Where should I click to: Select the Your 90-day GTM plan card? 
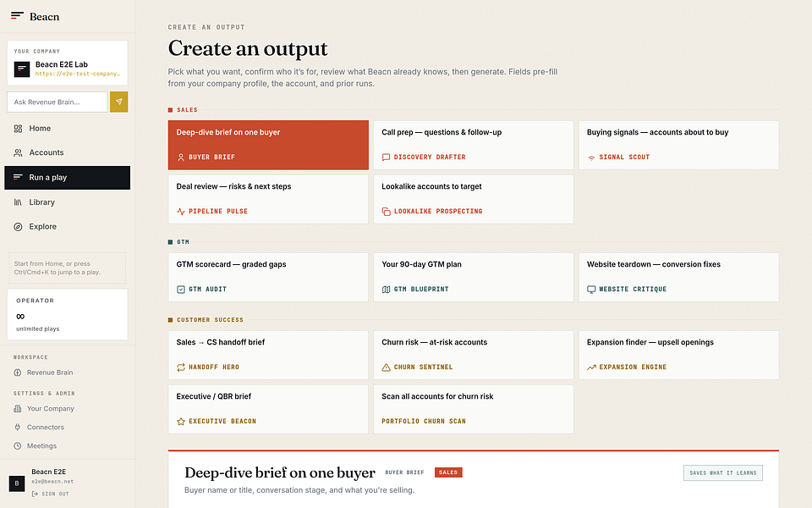474,278
